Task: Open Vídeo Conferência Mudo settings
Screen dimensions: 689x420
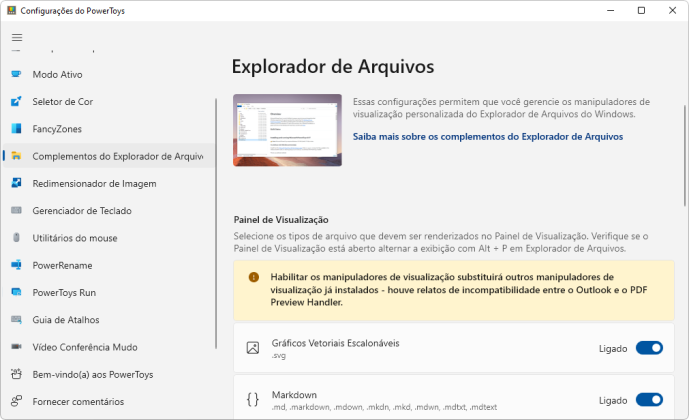Action: pyautogui.click(x=109, y=347)
